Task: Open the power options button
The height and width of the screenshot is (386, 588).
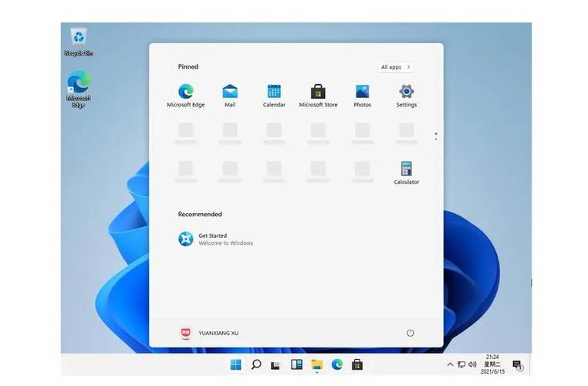Action: [411, 333]
